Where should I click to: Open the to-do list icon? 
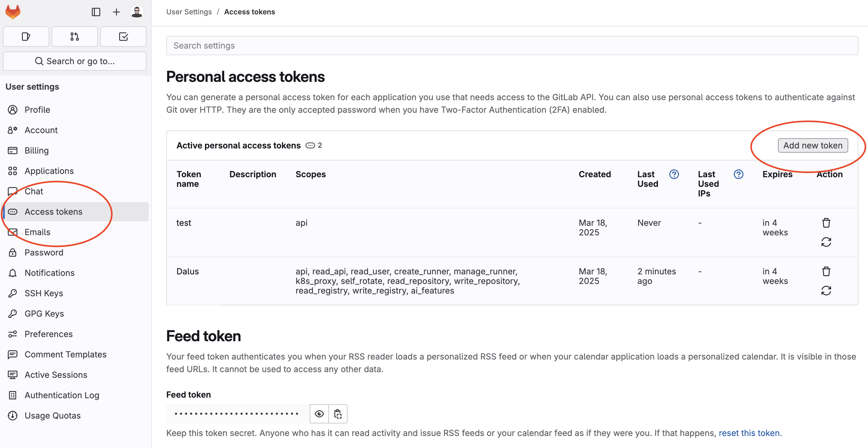(123, 37)
